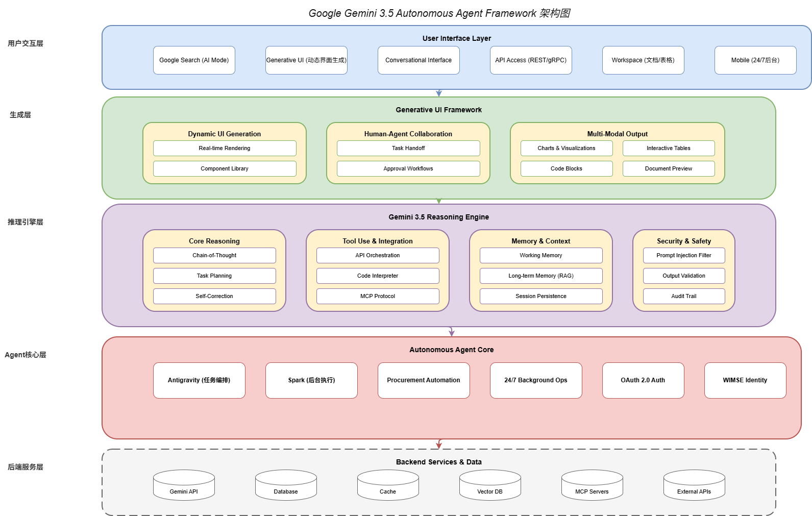
Task: Click the Prompt Injection Filter box
Action: tap(684, 255)
